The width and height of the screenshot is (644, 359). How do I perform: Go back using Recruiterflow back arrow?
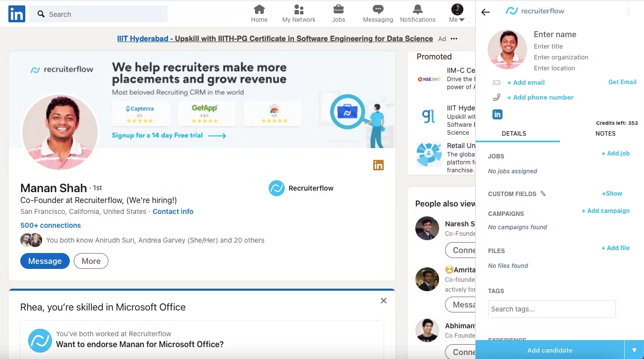click(486, 12)
